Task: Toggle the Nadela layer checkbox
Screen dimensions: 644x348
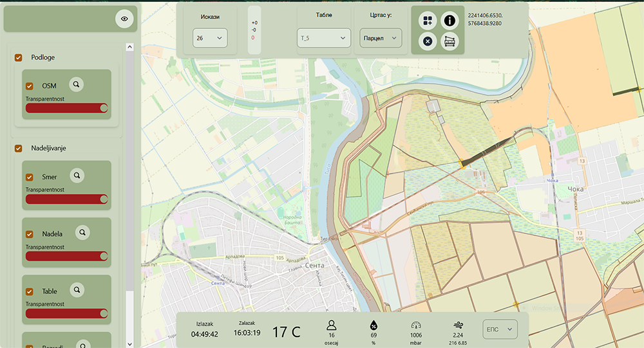Action: point(29,234)
